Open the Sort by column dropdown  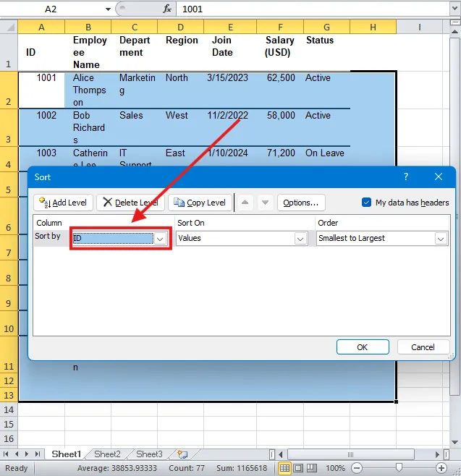pos(161,238)
